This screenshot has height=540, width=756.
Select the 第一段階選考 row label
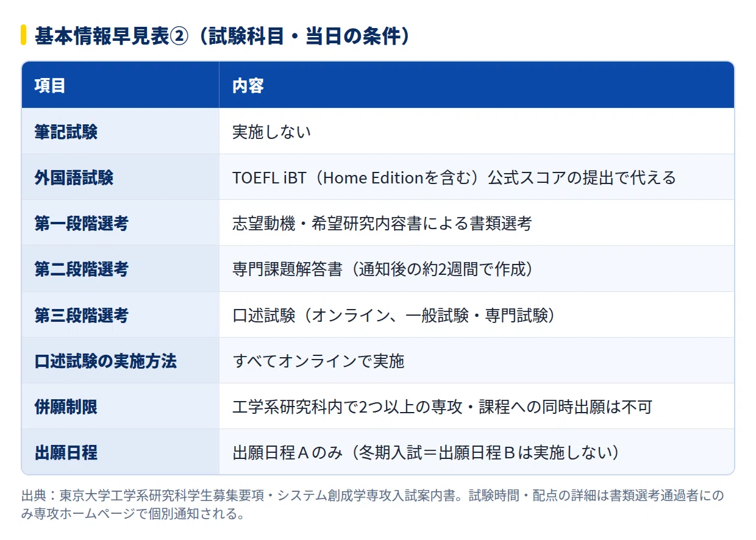121,223
